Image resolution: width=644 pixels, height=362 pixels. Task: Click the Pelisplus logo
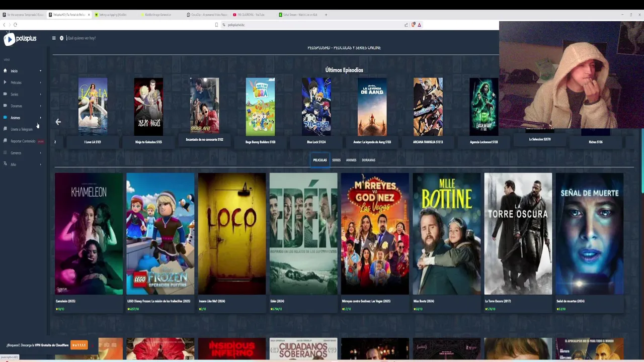click(20, 39)
